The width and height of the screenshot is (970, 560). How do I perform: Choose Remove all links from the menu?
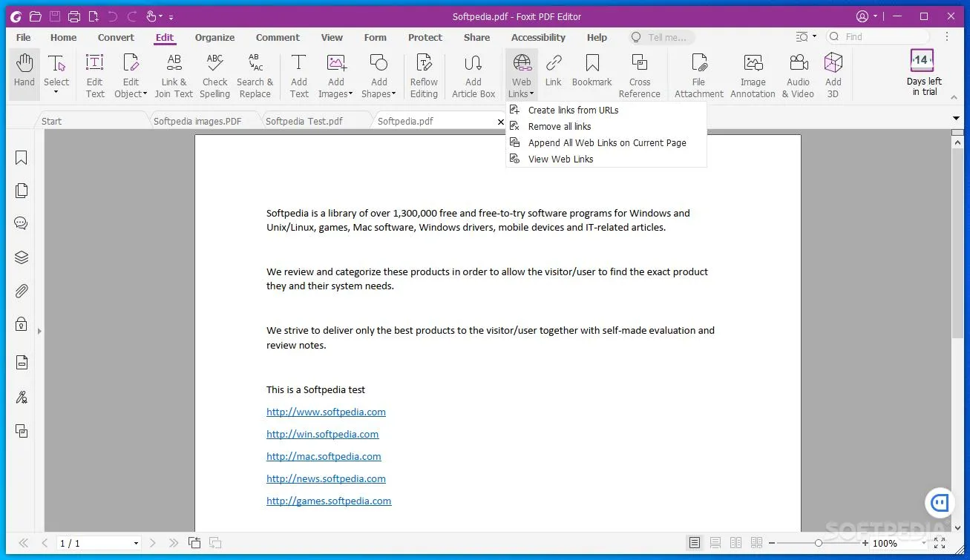[559, 126]
